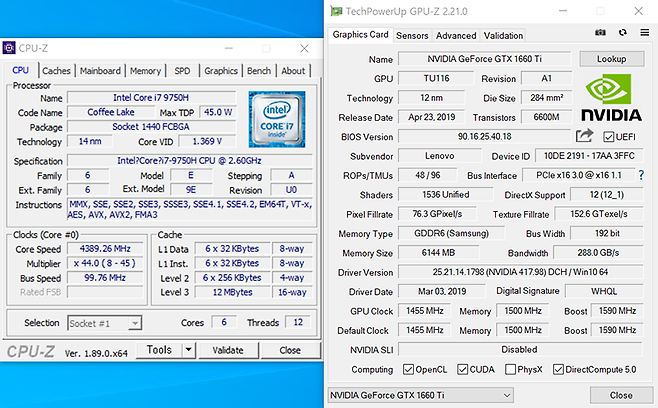Expand the Tools dropdown arrow in CPU-Z
The image size is (658, 408).
(x=188, y=350)
